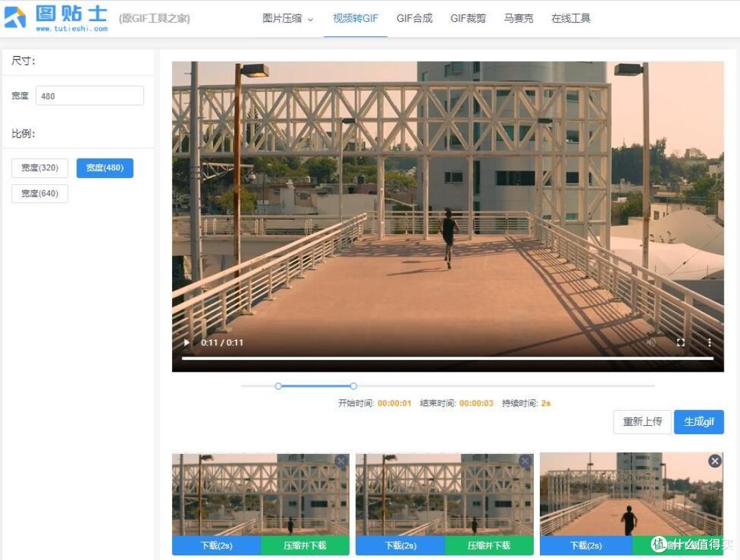Go to the GIF合成 page
Image resolution: width=740 pixels, height=560 pixels.
415,18
